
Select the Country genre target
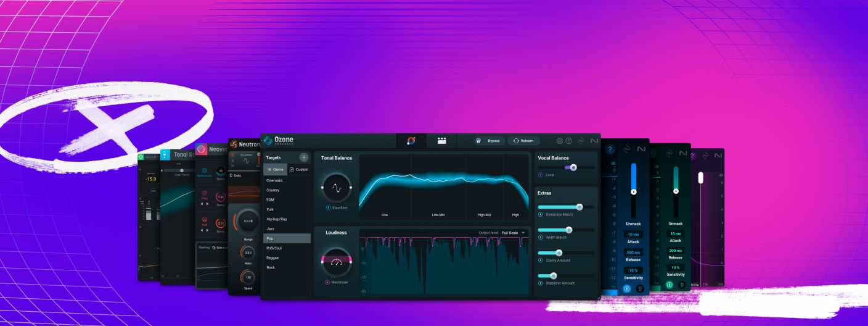tap(287, 190)
